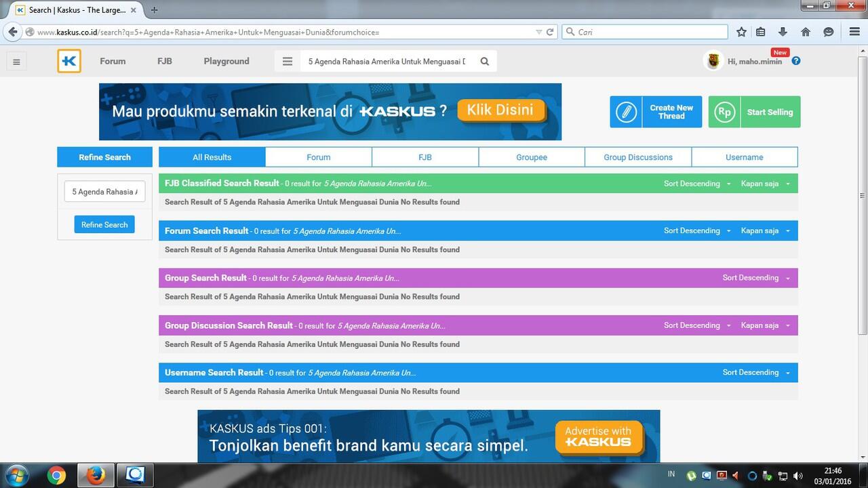Open the third taskbar application icon
Screen dimensions: 868x488
point(135,475)
